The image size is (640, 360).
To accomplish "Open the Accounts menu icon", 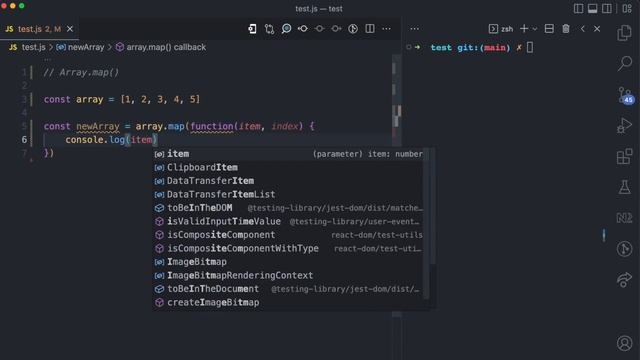I will click(x=624, y=343).
